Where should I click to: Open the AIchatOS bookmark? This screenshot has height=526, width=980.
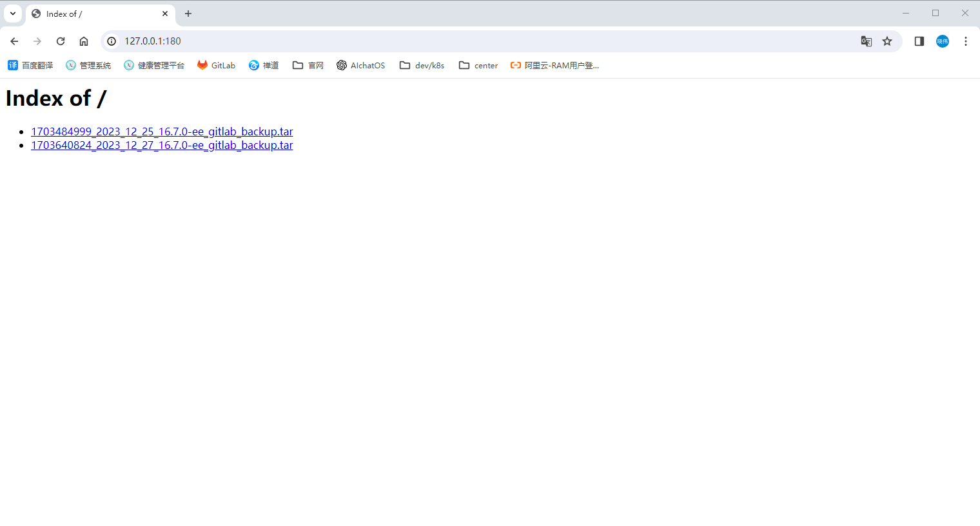pyautogui.click(x=361, y=65)
